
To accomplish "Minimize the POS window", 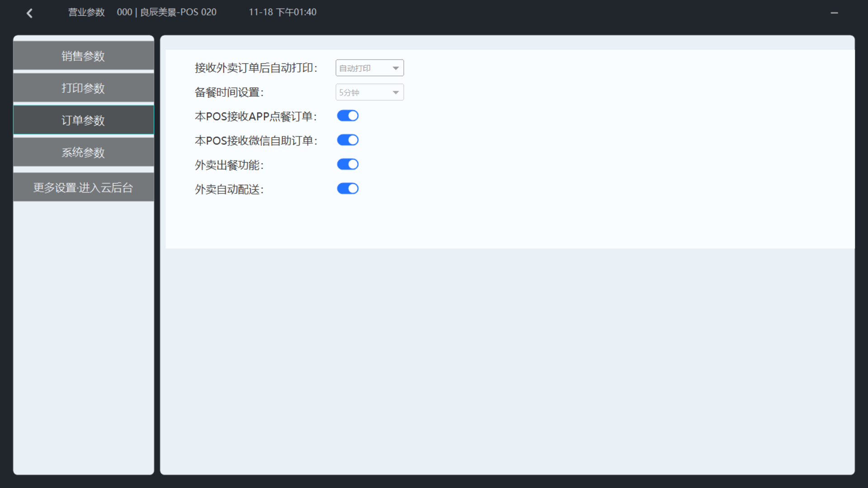I will click(834, 13).
